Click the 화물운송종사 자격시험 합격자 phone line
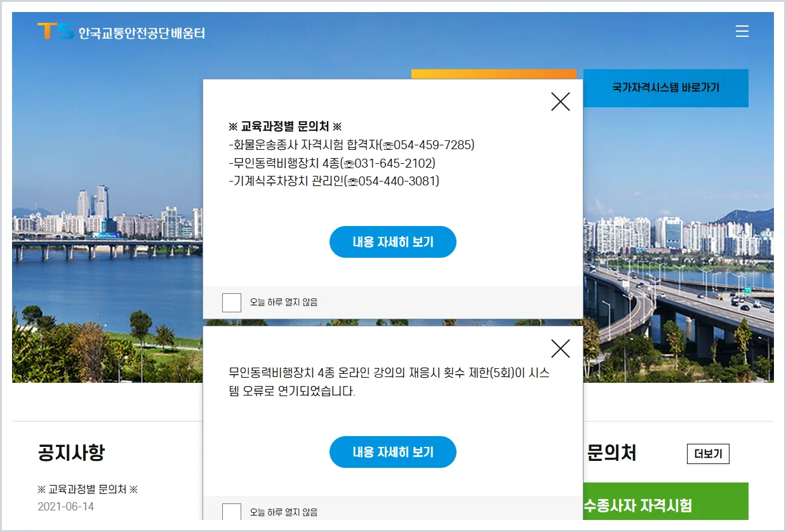Image resolution: width=786 pixels, height=532 pixels. click(352, 145)
